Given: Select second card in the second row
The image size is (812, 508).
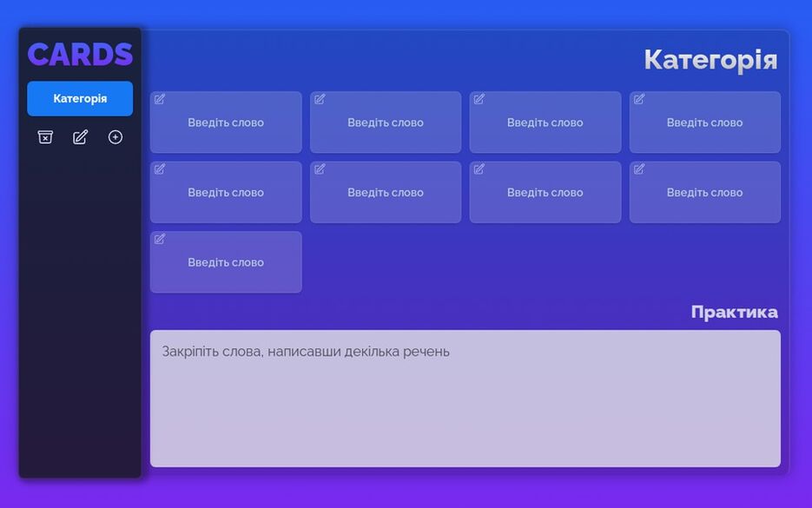Looking at the screenshot, I should [386, 193].
